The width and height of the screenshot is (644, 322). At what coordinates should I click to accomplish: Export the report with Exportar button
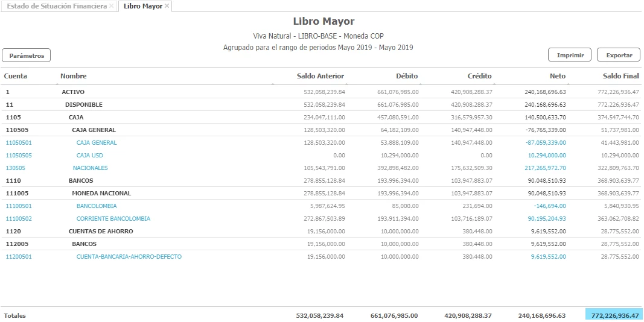pos(618,55)
